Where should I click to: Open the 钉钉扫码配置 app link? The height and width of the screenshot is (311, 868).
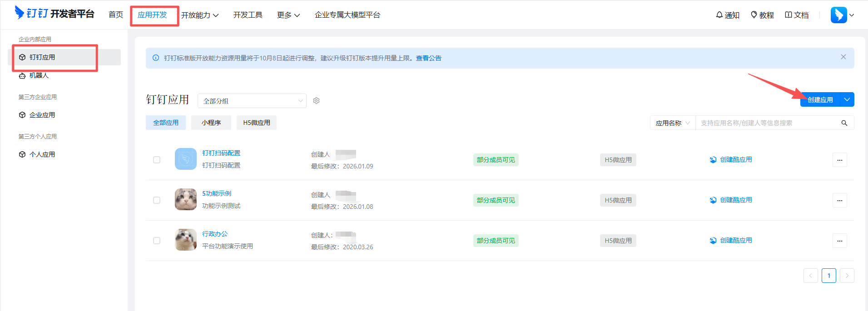pos(221,153)
